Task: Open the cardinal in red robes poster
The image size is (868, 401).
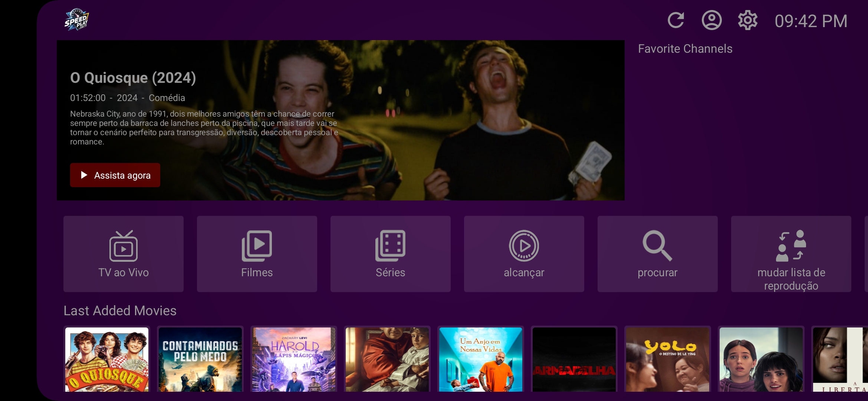Action: (x=387, y=359)
